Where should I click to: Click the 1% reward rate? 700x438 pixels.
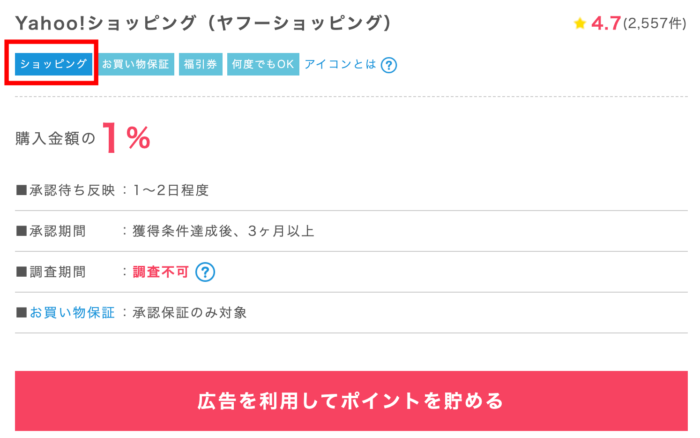pyautogui.click(x=126, y=139)
